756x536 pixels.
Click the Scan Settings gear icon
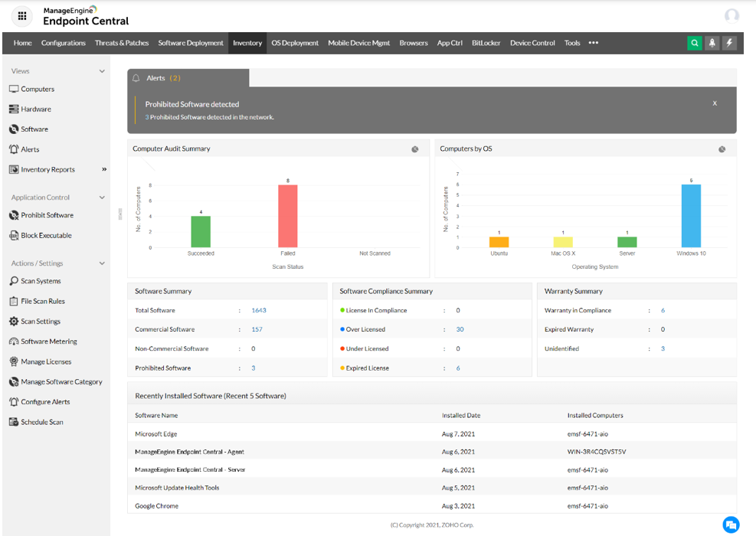pyautogui.click(x=14, y=322)
